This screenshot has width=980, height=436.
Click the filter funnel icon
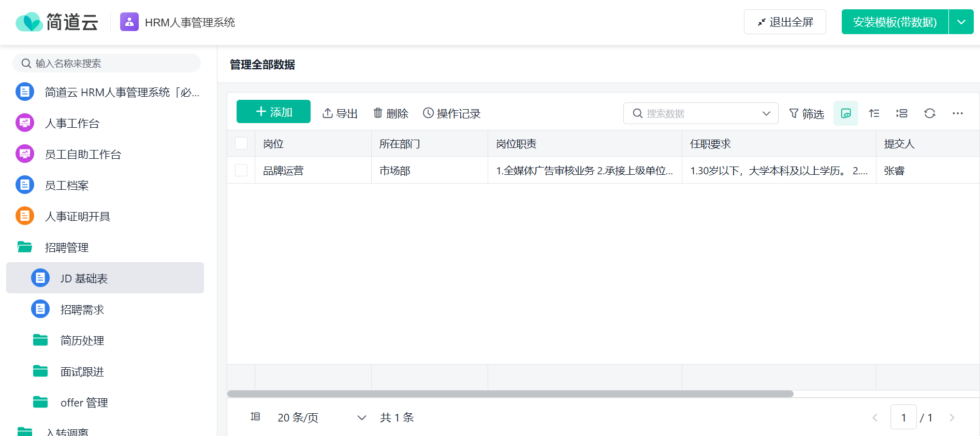coord(794,113)
